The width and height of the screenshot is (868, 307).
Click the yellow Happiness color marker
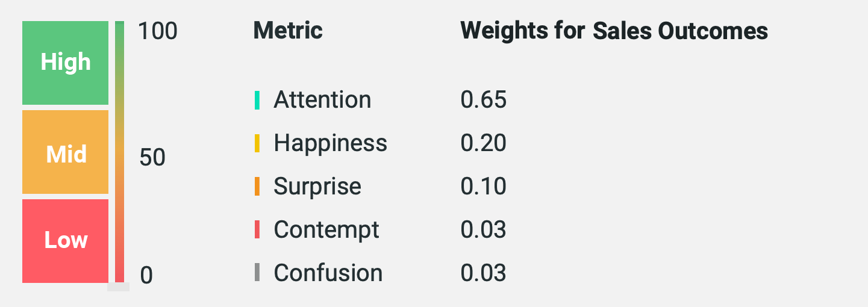257,143
